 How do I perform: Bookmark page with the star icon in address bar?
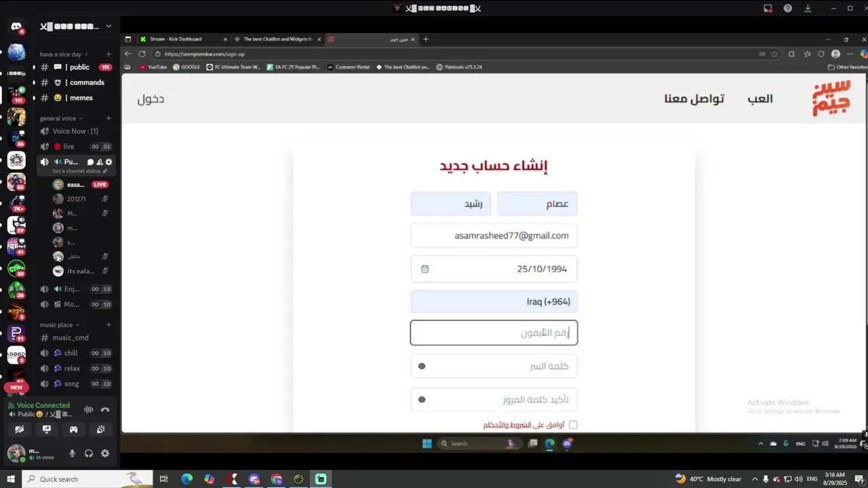(x=774, y=54)
